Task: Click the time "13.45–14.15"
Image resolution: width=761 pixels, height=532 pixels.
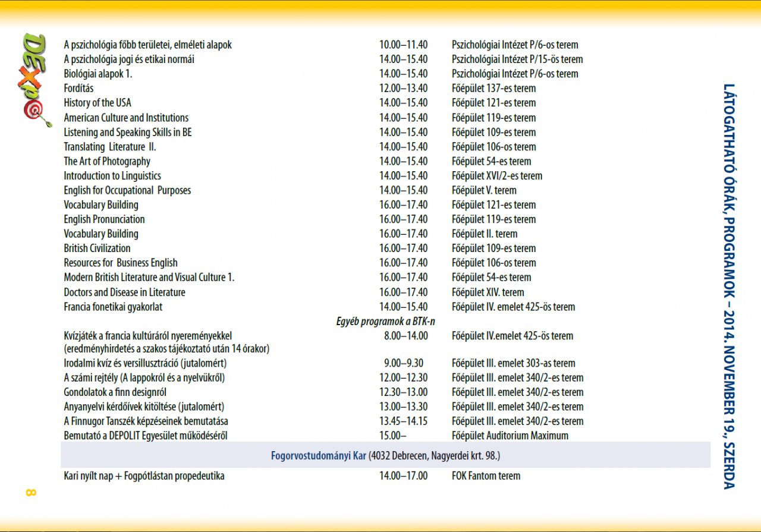Action: [403, 421]
